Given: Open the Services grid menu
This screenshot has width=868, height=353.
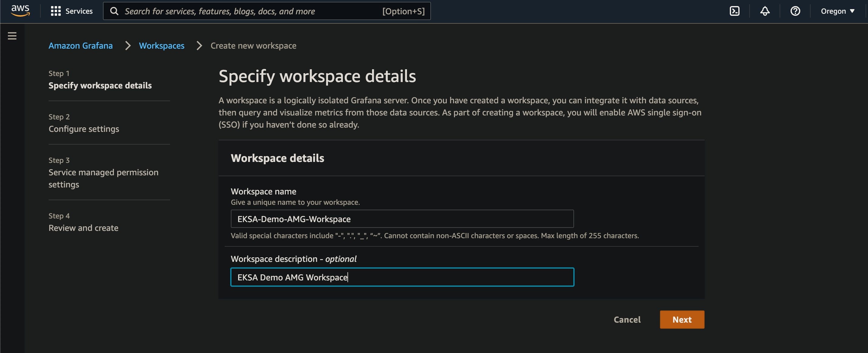Looking at the screenshot, I should click(71, 11).
